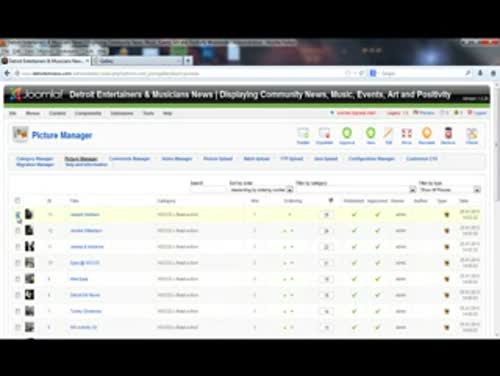Go to Comments Manager link
Screen dimensions: 500x376
coord(129,159)
